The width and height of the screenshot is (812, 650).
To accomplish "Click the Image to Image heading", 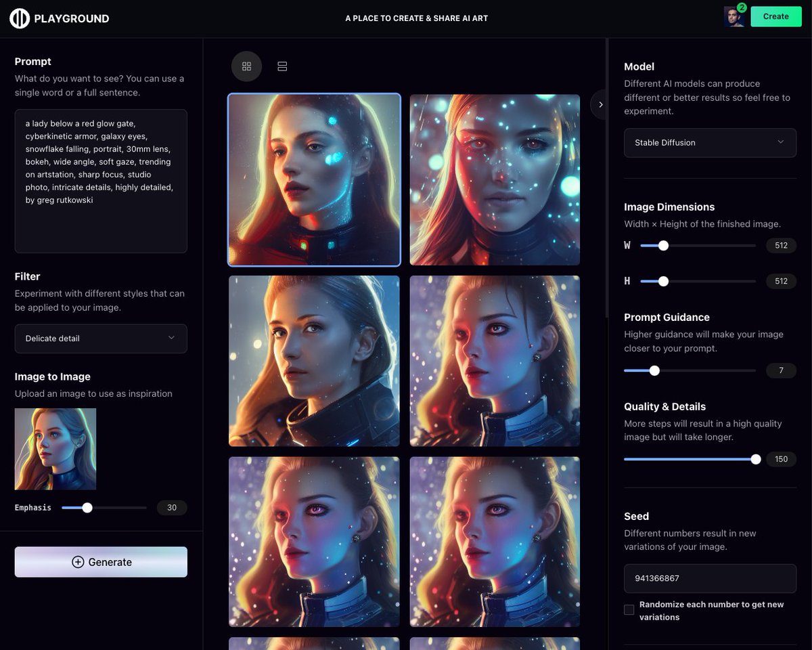I will [x=53, y=376].
